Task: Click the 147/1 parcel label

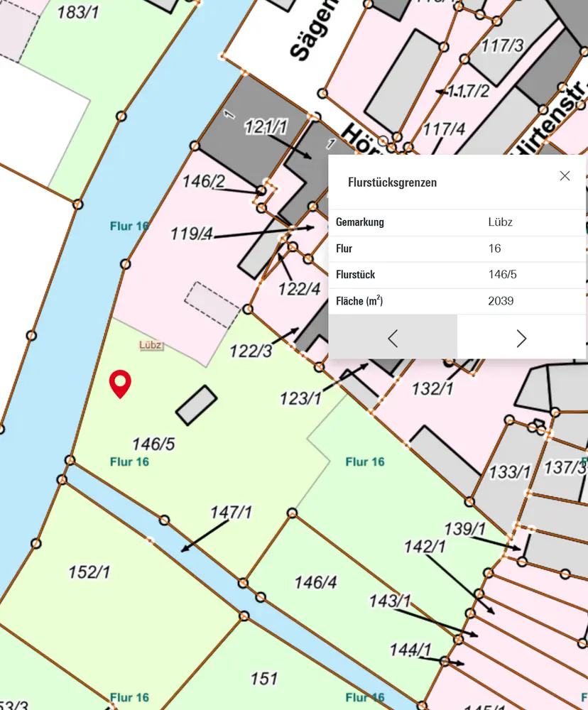Action: [231, 512]
